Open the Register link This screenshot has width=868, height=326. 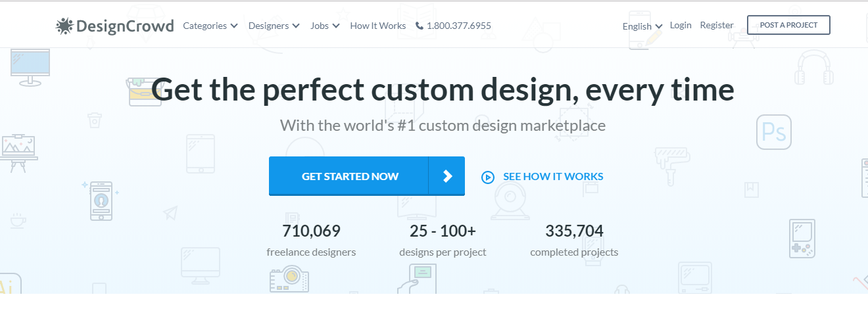tap(717, 25)
